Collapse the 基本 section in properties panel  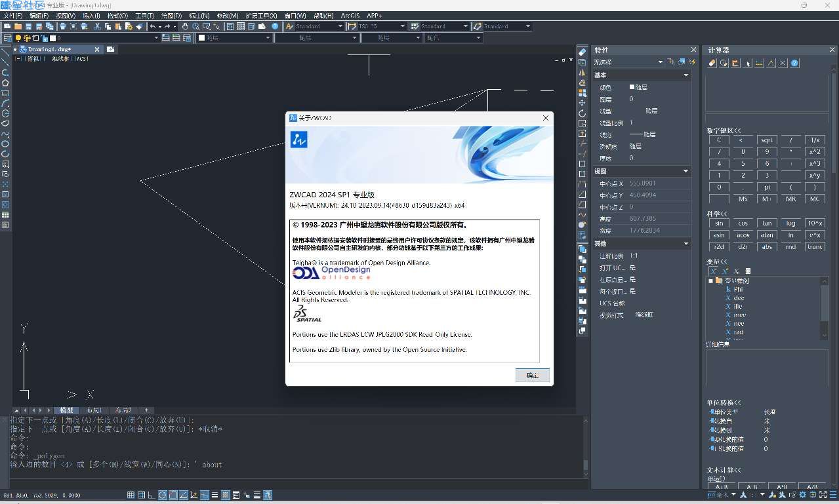[686, 75]
